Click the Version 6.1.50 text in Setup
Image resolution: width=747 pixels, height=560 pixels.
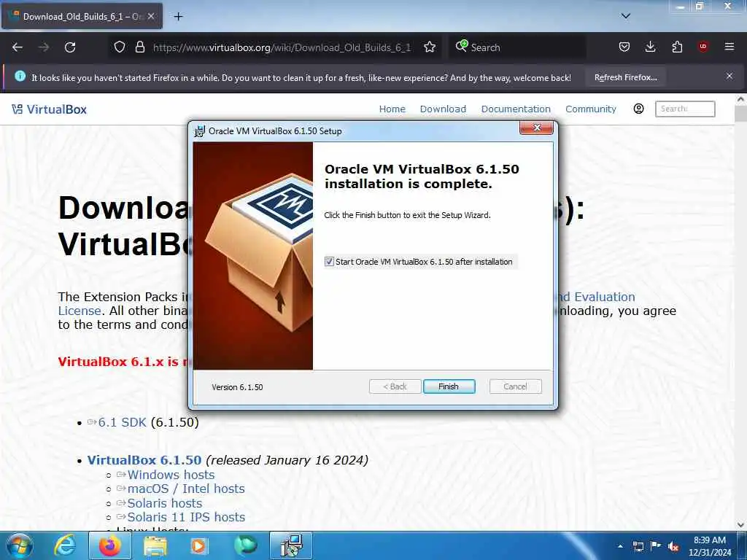237,387
